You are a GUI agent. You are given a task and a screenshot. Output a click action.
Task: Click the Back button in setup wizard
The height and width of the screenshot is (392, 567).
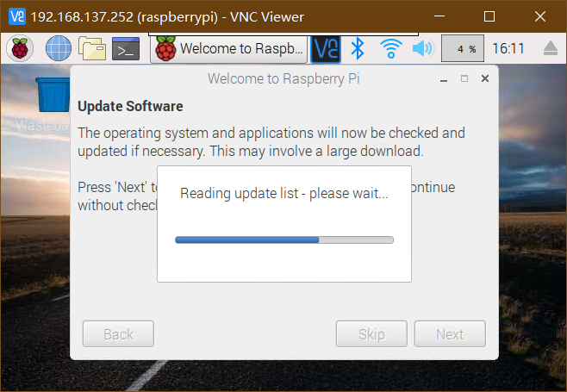pos(118,333)
